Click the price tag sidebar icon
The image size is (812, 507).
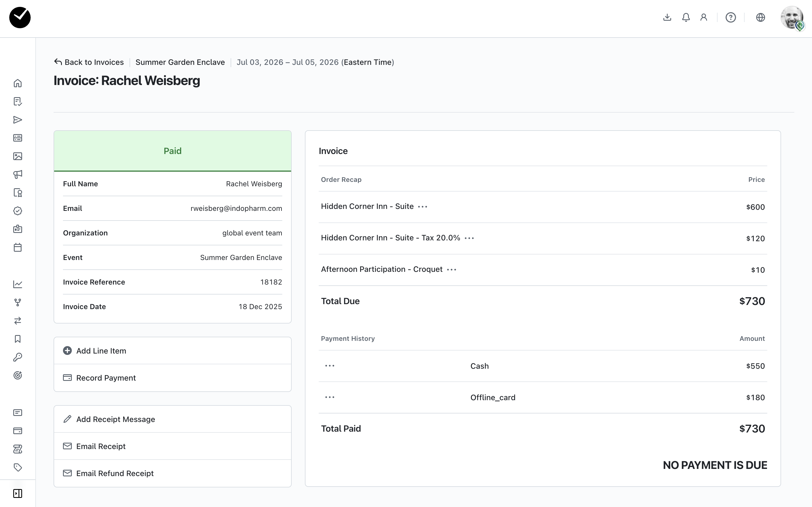click(x=17, y=467)
